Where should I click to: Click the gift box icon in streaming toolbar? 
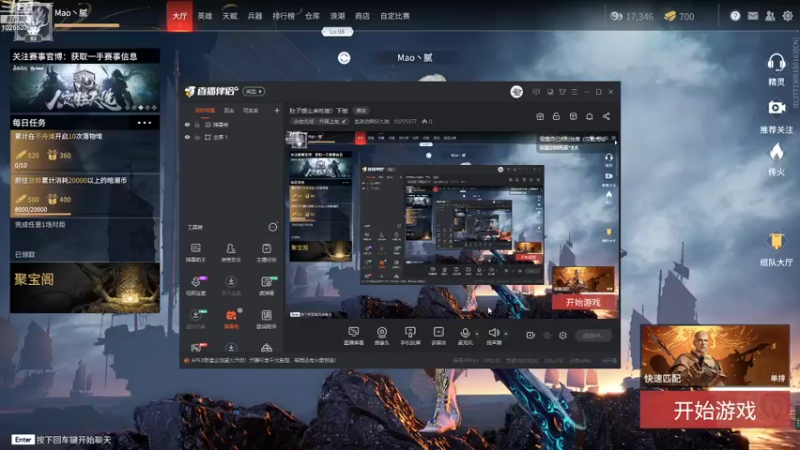[x=540, y=116]
